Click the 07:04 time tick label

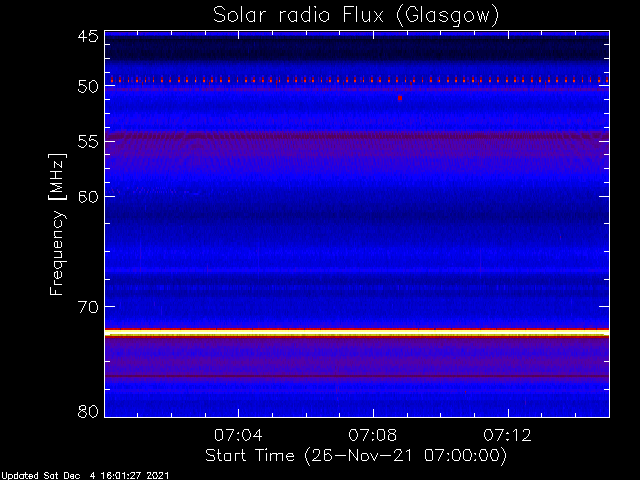[238, 435]
